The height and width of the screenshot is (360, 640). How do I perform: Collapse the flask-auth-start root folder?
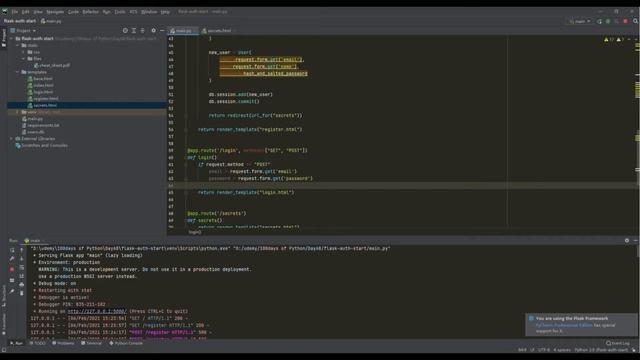11,38
